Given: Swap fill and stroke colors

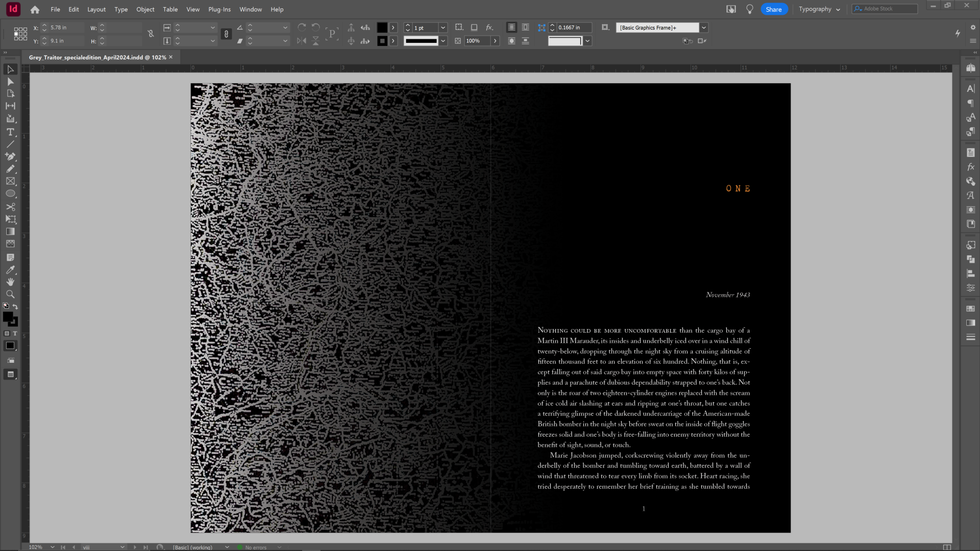Looking at the screenshot, I should pyautogui.click(x=15, y=307).
